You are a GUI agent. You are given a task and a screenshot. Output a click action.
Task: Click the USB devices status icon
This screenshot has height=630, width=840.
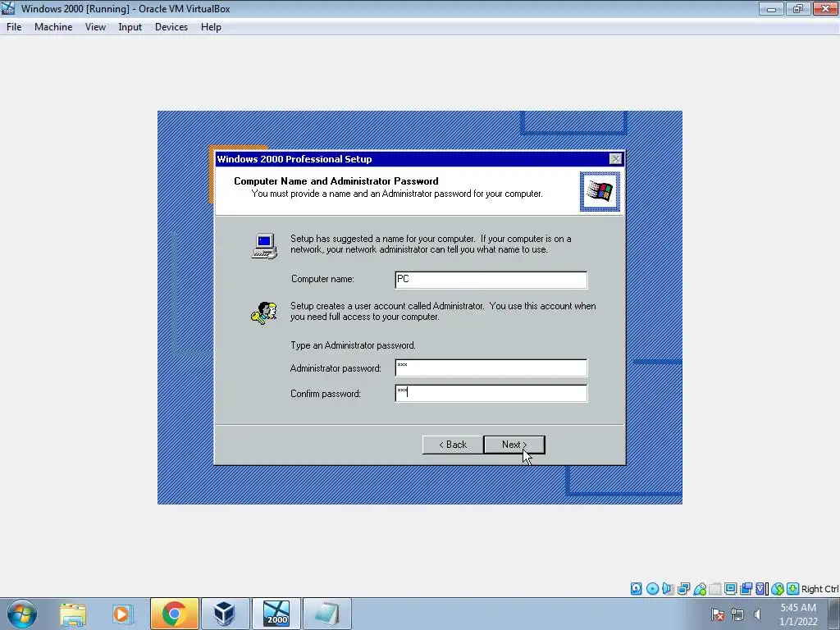tap(699, 589)
